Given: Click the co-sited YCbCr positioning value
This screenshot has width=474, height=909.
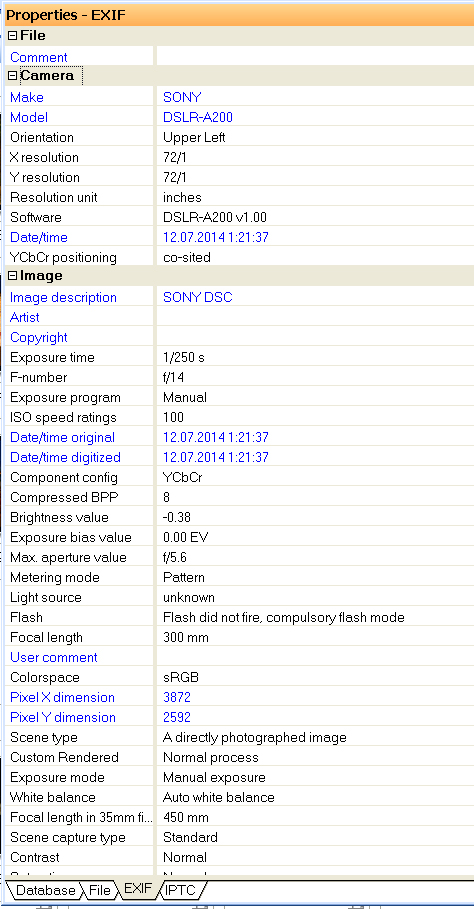Looking at the screenshot, I should (187, 257).
